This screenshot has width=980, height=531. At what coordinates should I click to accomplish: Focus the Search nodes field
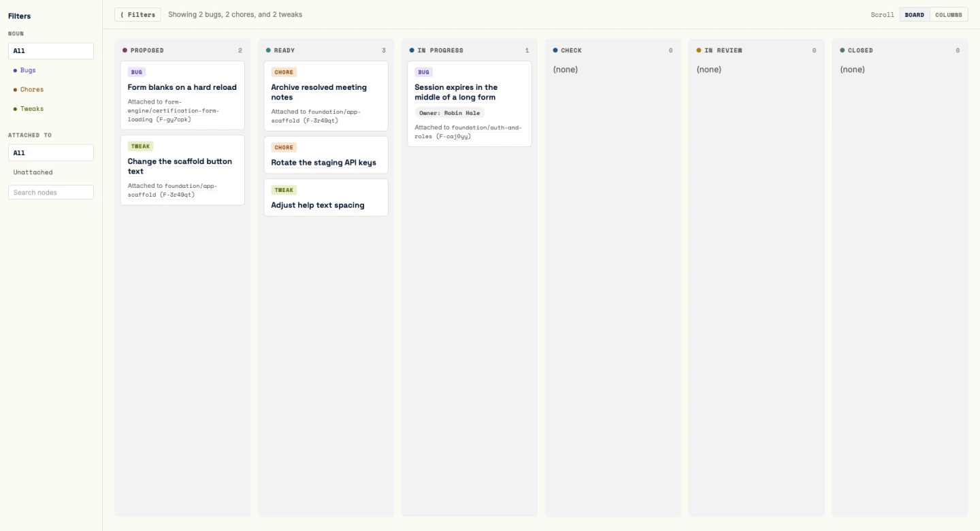[x=51, y=193]
